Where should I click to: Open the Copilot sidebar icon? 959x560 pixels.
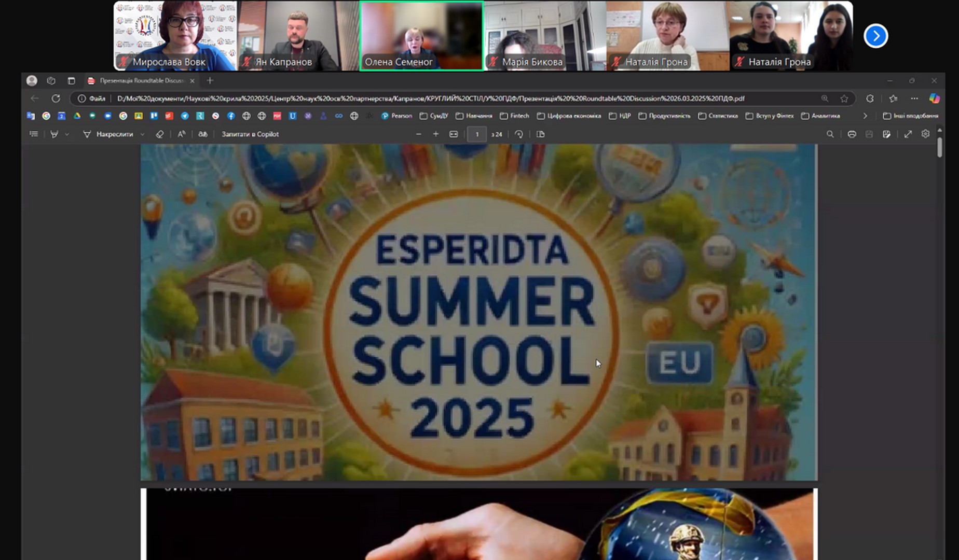click(x=935, y=99)
